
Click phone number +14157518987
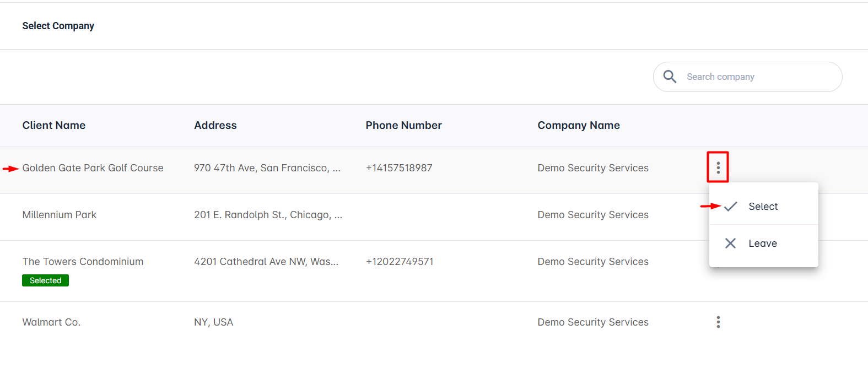[x=399, y=168]
